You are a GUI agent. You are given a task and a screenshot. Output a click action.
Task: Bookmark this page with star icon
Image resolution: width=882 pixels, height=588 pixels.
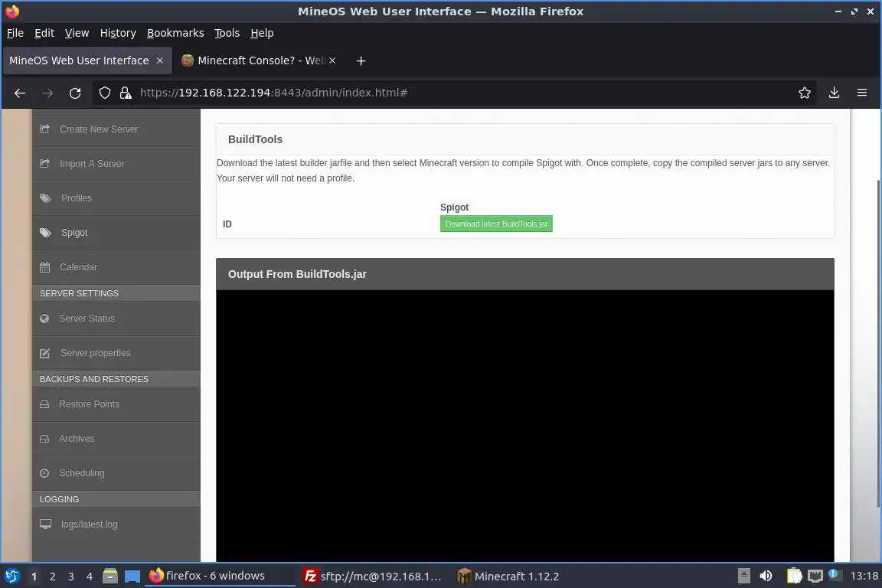coord(805,93)
